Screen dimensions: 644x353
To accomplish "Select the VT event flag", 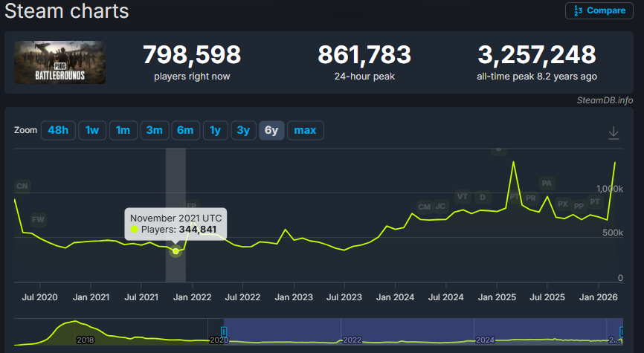I will (463, 197).
